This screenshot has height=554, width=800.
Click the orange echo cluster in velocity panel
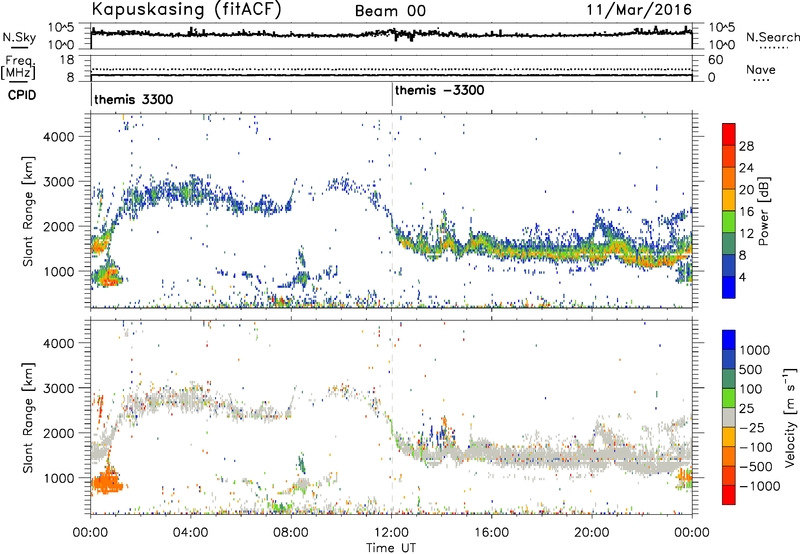tap(106, 481)
